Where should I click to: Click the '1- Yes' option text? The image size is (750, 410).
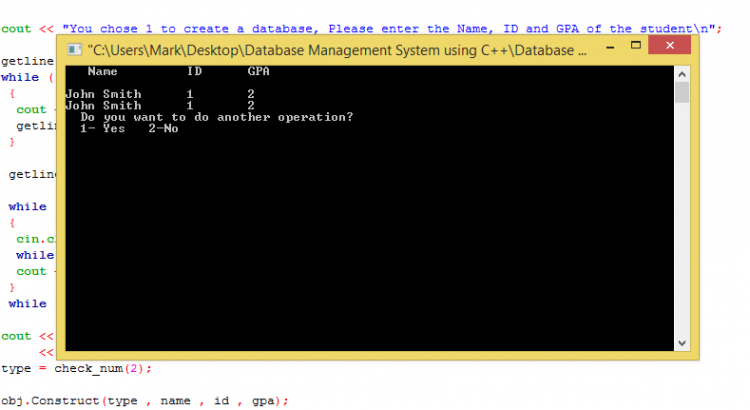click(x=102, y=129)
